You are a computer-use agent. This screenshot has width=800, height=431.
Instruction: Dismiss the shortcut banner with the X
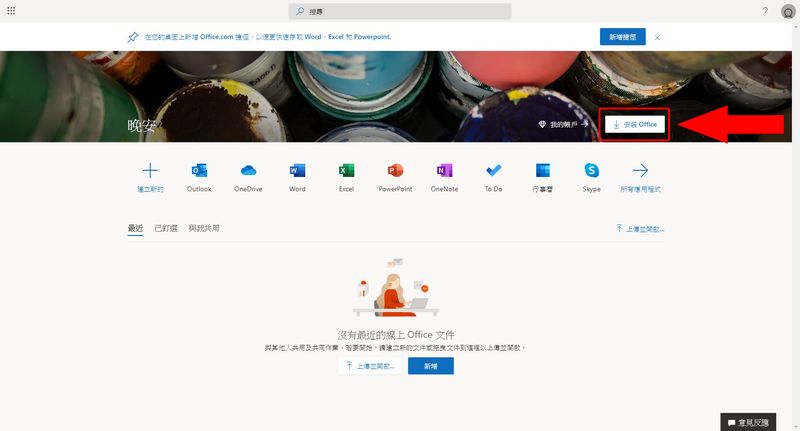tap(657, 37)
